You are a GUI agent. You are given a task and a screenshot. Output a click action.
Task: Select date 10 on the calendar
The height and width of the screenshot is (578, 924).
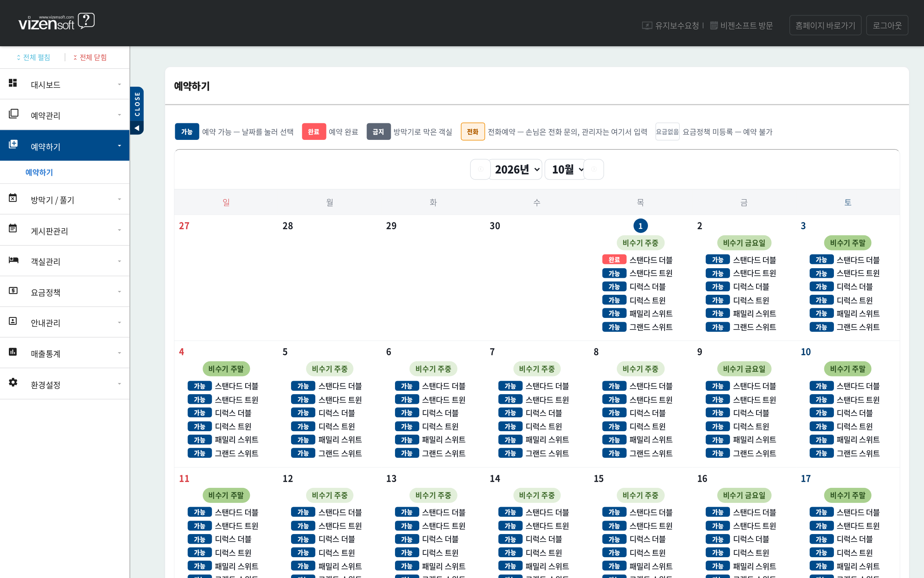(806, 352)
